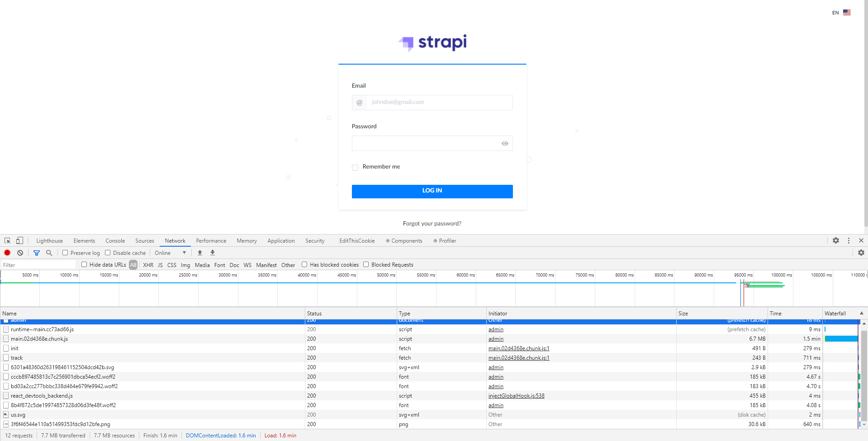Open DevTools settings gear
Screen dimensions: 868x441
836,241
